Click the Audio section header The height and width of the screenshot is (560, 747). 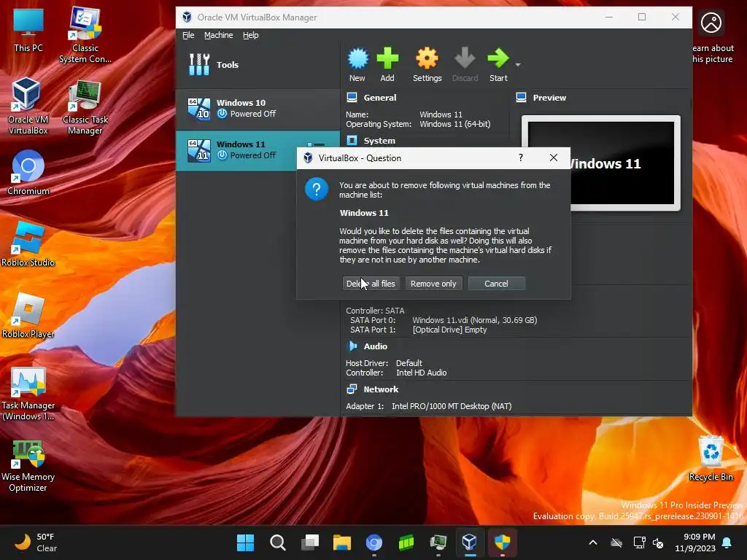tap(376, 346)
